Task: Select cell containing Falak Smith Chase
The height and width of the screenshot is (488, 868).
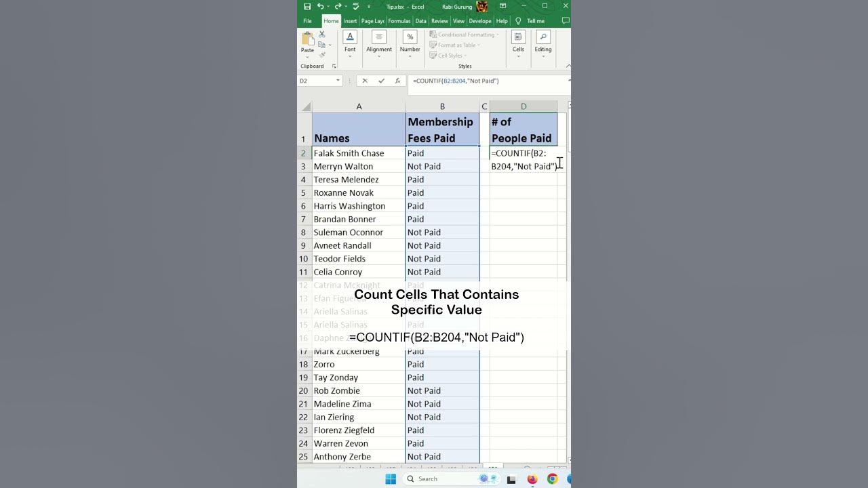Action: click(x=359, y=153)
